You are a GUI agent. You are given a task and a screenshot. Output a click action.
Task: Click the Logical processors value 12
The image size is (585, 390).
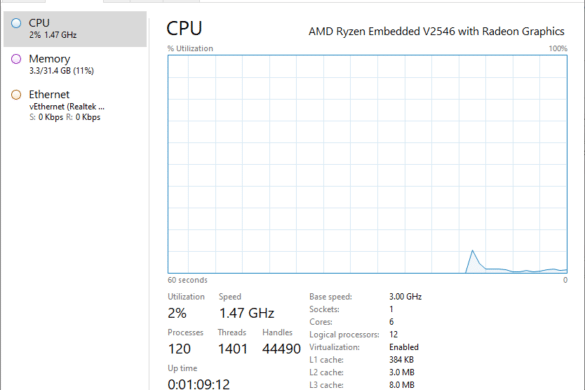click(393, 334)
